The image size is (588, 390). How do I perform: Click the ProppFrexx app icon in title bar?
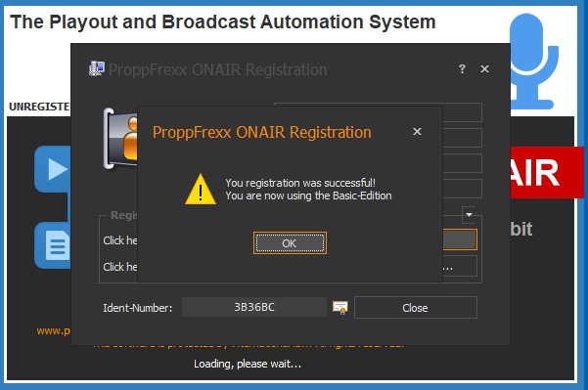pos(97,69)
